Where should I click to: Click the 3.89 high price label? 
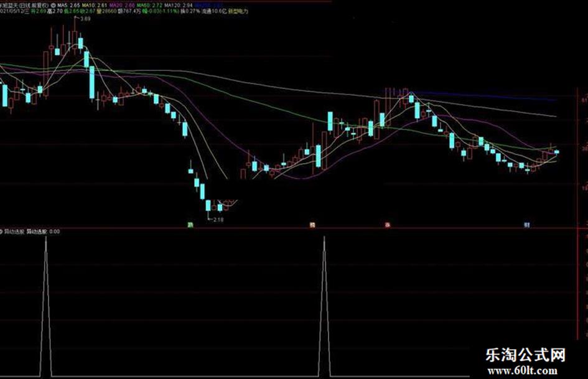point(85,19)
